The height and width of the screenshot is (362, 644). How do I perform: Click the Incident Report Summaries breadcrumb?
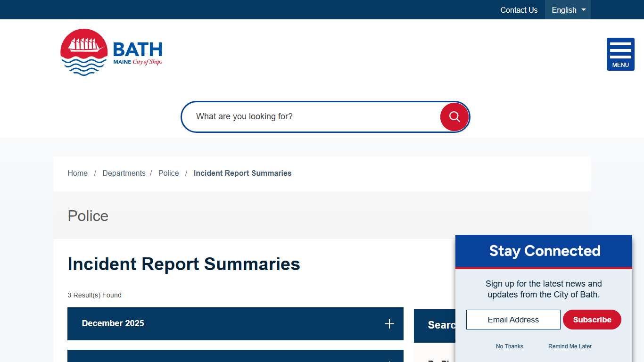click(x=242, y=173)
